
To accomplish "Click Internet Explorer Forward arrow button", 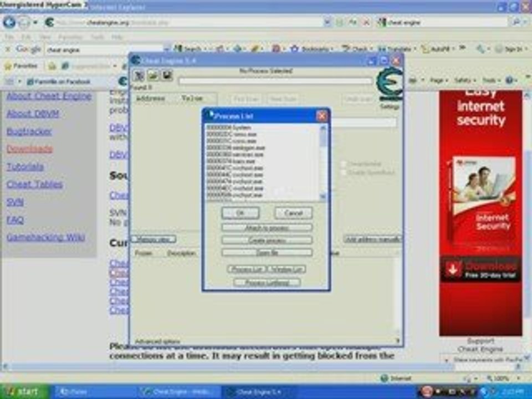I will pos(23,22).
